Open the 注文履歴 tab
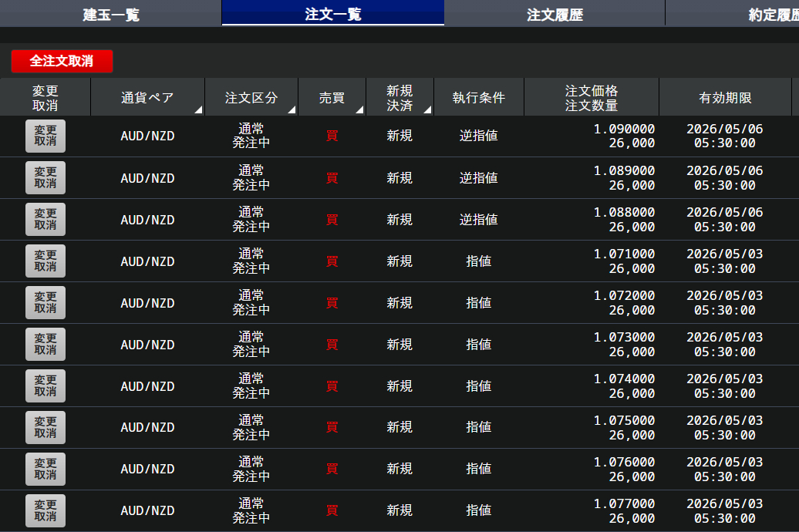 point(555,13)
